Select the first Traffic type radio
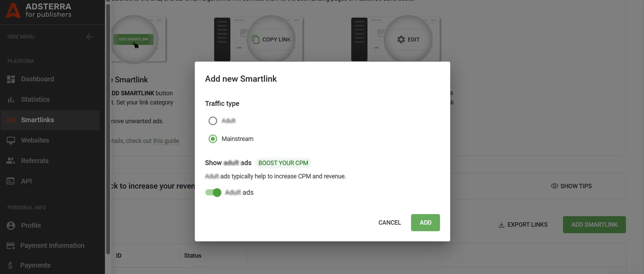 (x=213, y=121)
